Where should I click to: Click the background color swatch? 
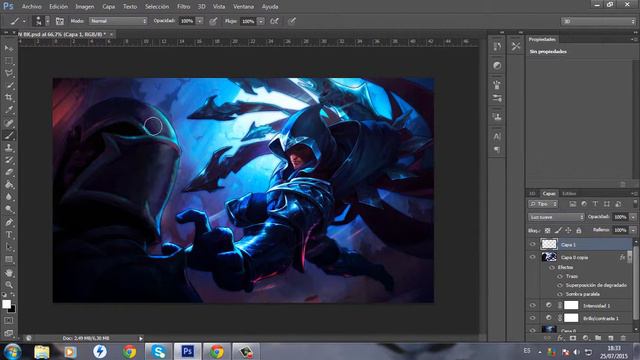coord(12,309)
